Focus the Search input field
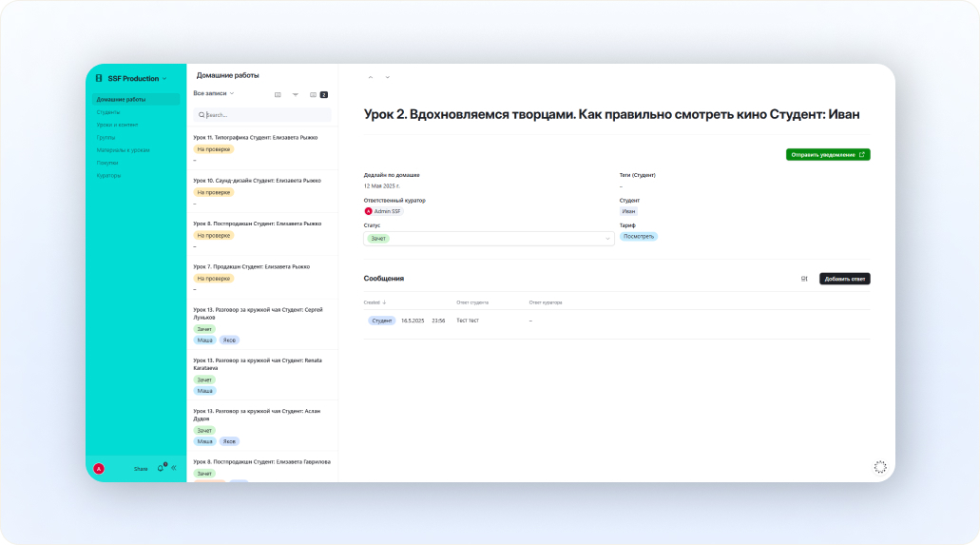The width and height of the screenshot is (980, 545). [x=262, y=115]
